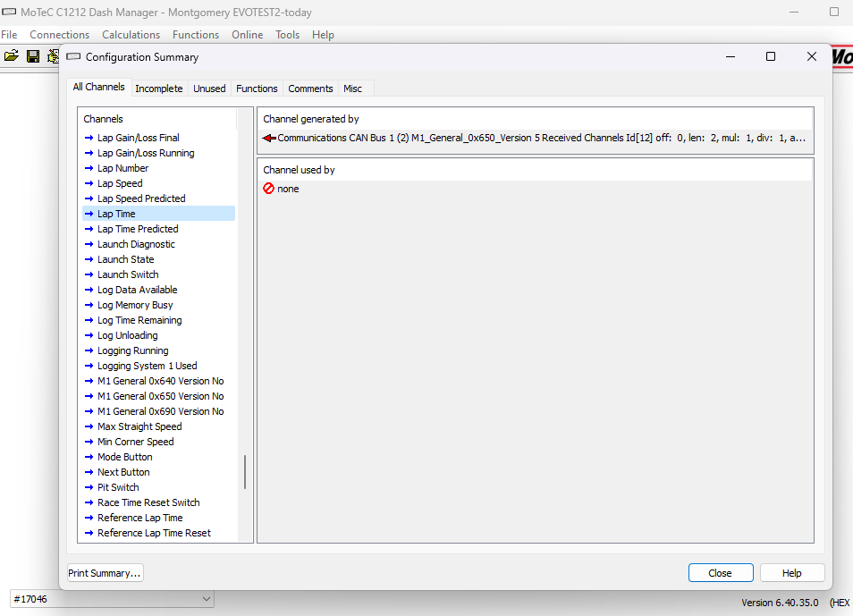The height and width of the screenshot is (616, 853).
Task: Select the Lap Speed channel row
Action: coord(159,184)
